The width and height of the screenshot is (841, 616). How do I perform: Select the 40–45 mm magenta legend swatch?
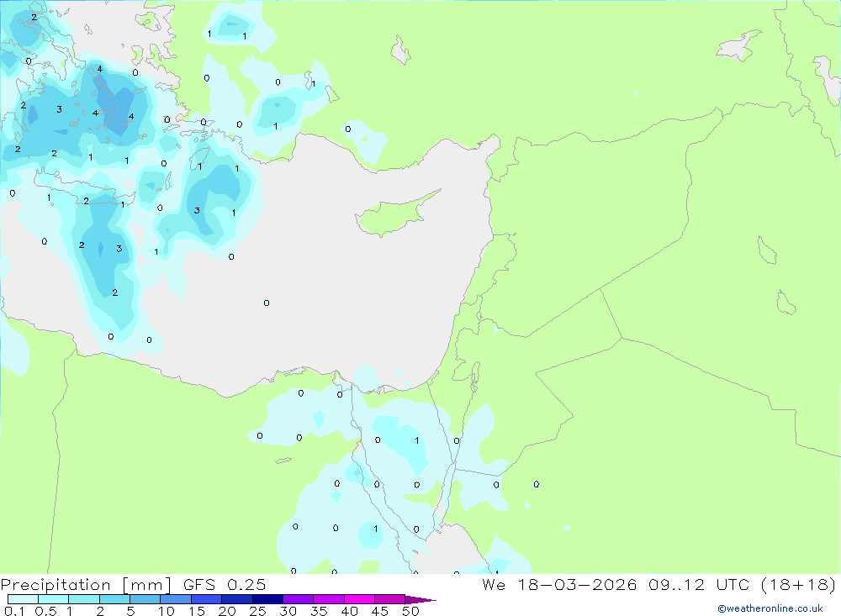359,599
